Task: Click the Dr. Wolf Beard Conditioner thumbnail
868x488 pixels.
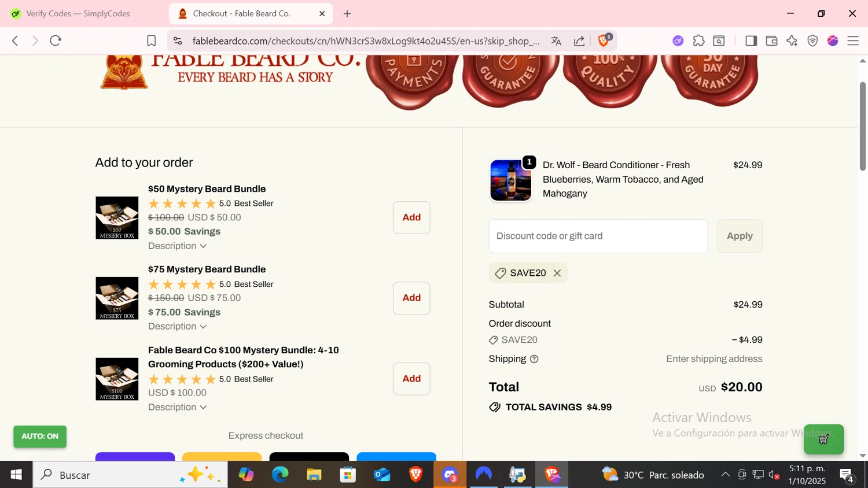Action: click(x=510, y=180)
